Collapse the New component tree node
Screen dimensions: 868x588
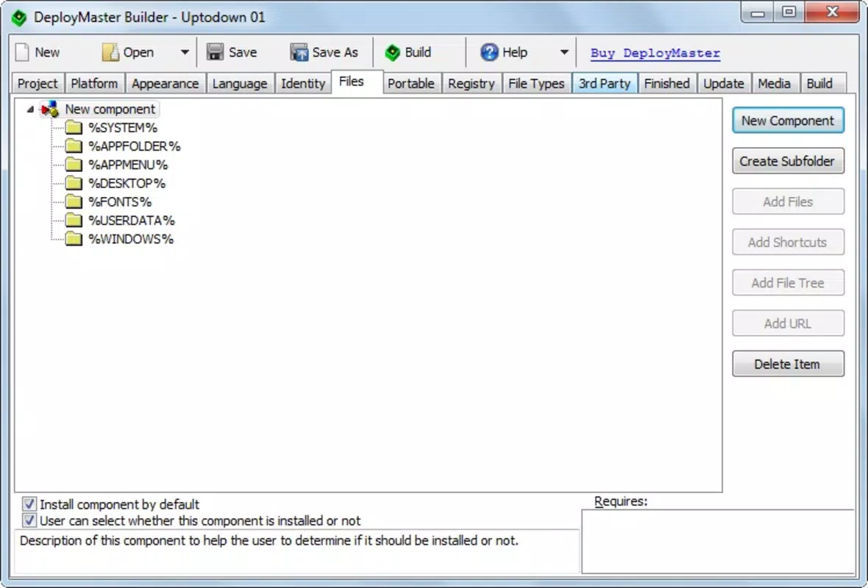[30, 110]
